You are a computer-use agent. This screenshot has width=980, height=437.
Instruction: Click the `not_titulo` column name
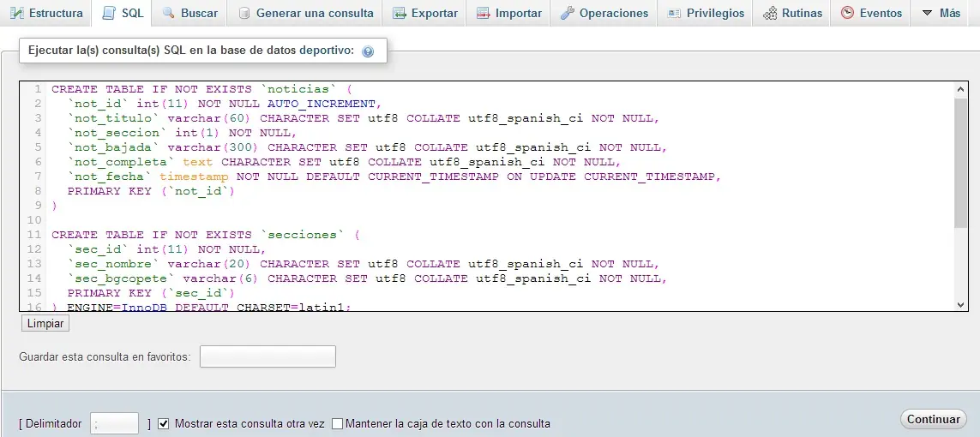click(113, 118)
